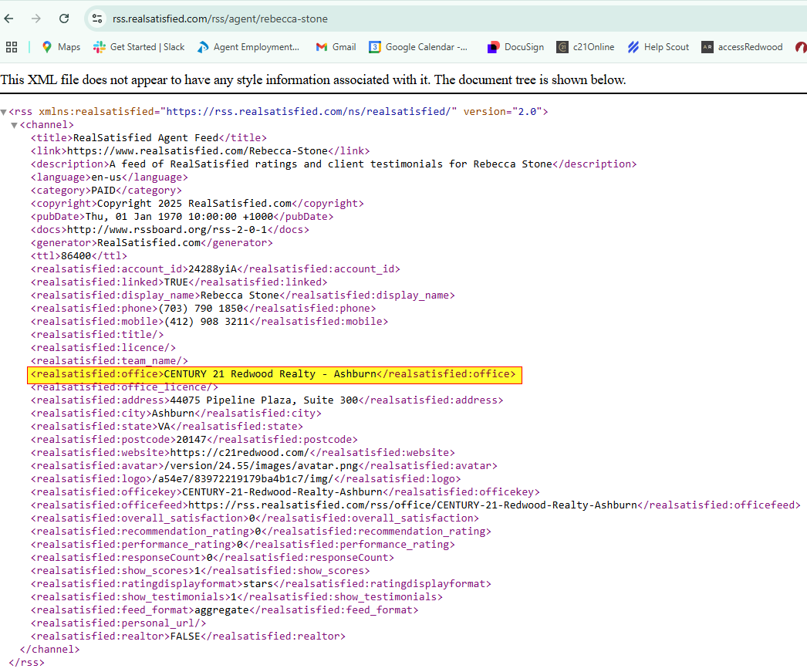
Task: Open the c21Online bookmark
Action: 586,47
